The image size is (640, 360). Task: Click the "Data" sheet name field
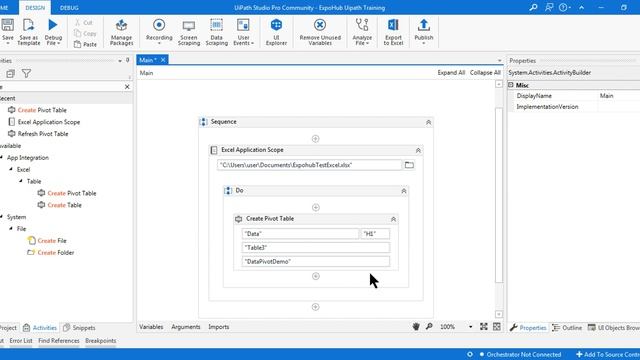coord(300,234)
